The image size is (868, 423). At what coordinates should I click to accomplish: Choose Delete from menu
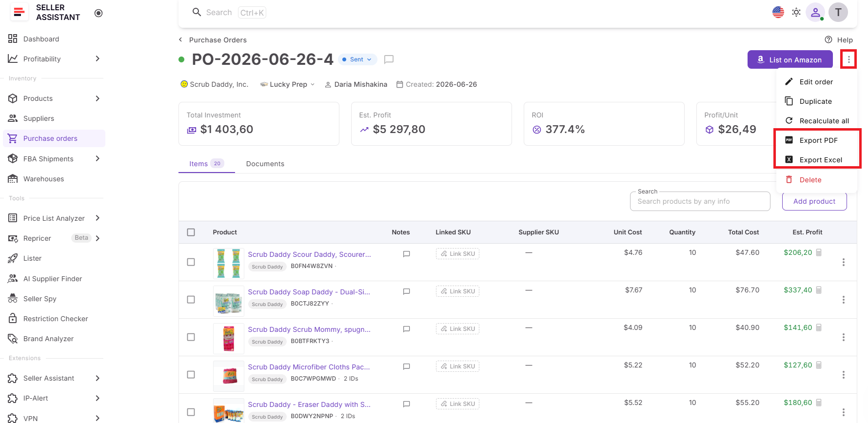tap(817, 180)
